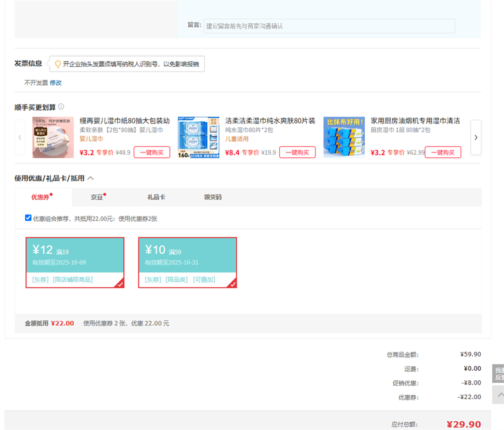Open the 我要反馈 feedback side widget
The width and height of the screenshot is (504, 430).
[498, 374]
